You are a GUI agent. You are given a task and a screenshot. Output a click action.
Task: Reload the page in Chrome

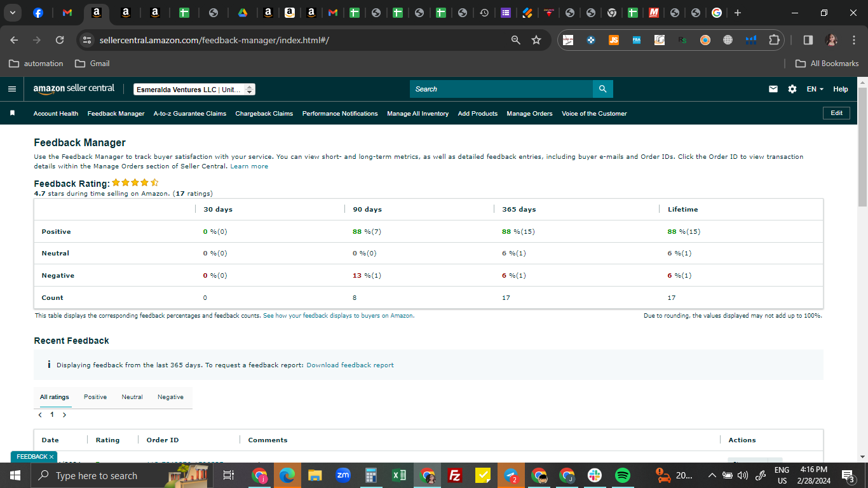[x=60, y=40]
